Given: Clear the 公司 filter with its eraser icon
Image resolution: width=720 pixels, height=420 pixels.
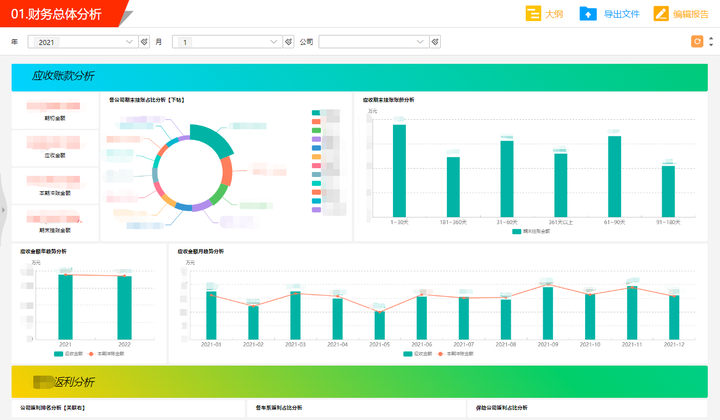Looking at the screenshot, I should (435, 42).
